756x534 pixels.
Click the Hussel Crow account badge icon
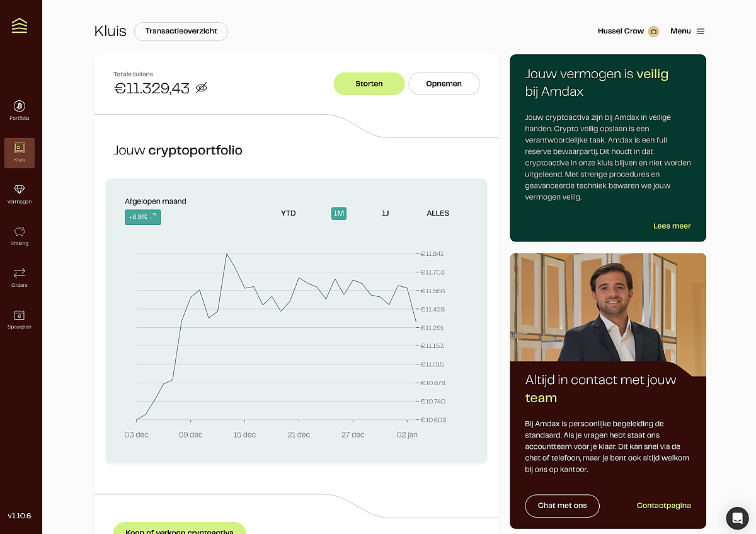(x=653, y=31)
